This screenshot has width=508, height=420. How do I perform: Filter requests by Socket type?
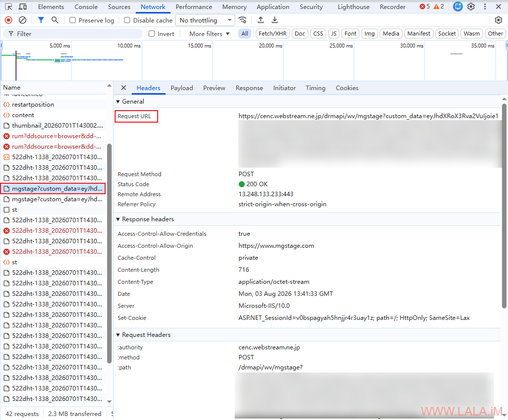(447, 34)
